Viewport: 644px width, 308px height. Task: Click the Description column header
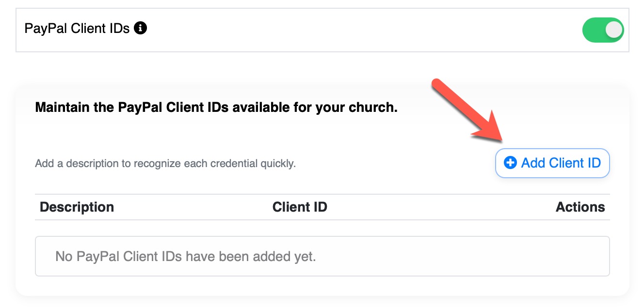(x=77, y=207)
